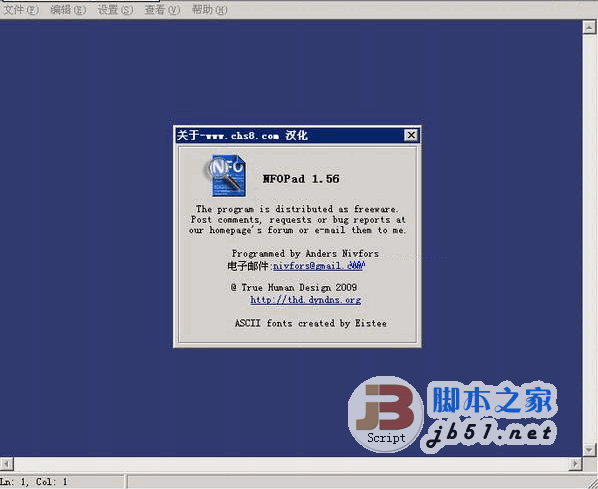Image resolution: width=598 pixels, height=489 pixels.
Task: Open the 编辑(E) menu
Action: [x=68, y=10]
